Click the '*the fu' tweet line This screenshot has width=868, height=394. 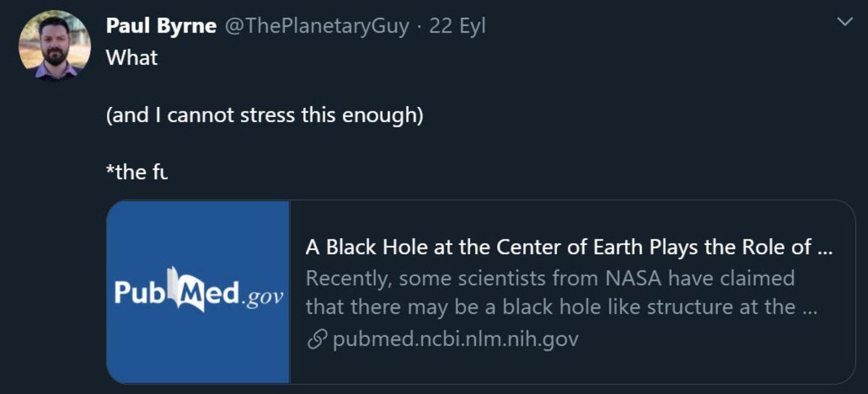pyautogui.click(x=137, y=174)
